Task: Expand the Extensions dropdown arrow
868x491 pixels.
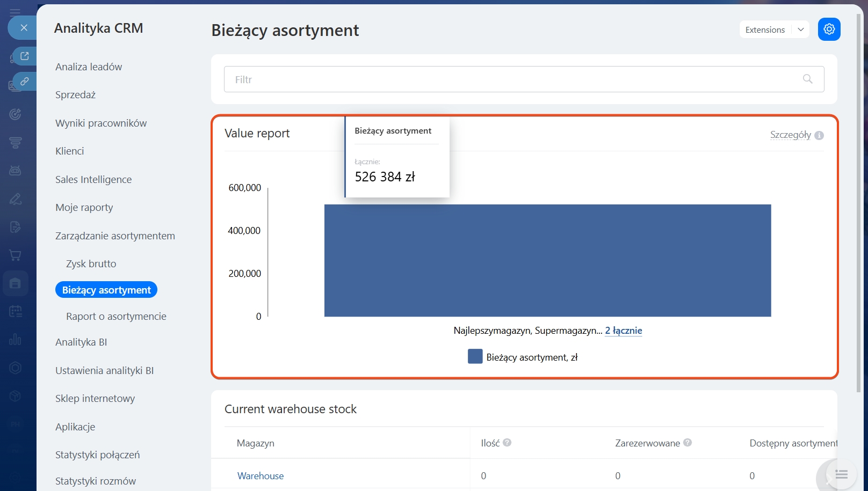Action: [800, 30]
